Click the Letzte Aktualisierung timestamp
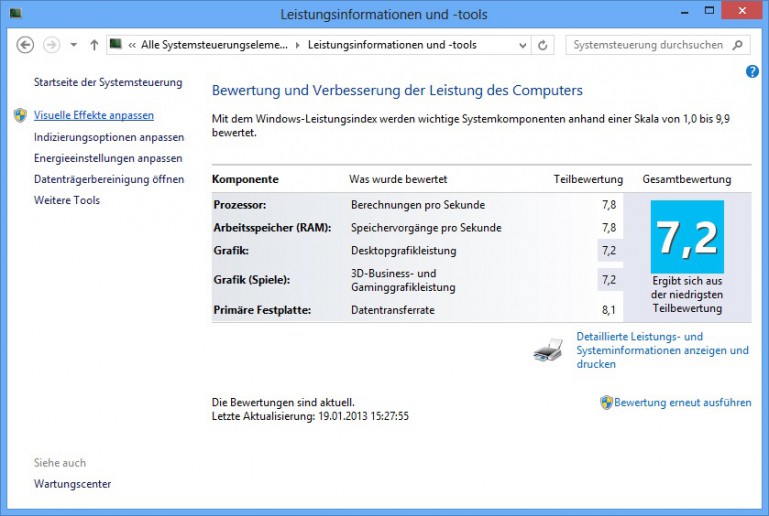Image resolution: width=769 pixels, height=516 pixels. (x=310, y=416)
